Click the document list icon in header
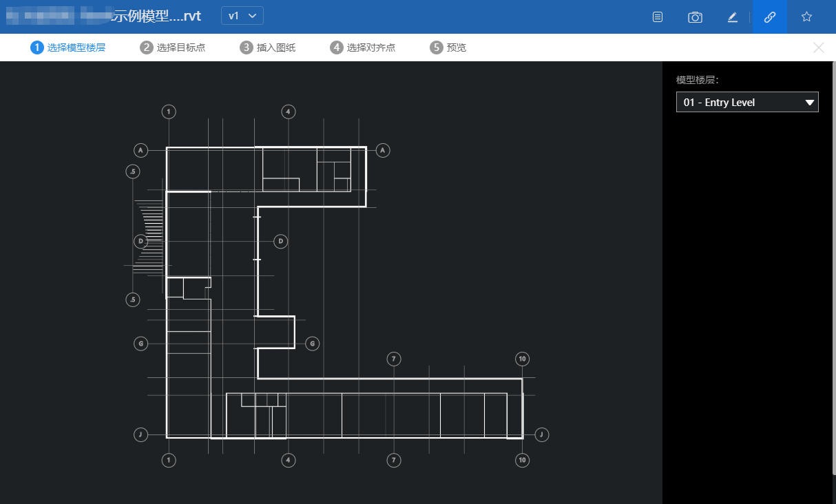This screenshot has height=504, width=836. click(658, 17)
